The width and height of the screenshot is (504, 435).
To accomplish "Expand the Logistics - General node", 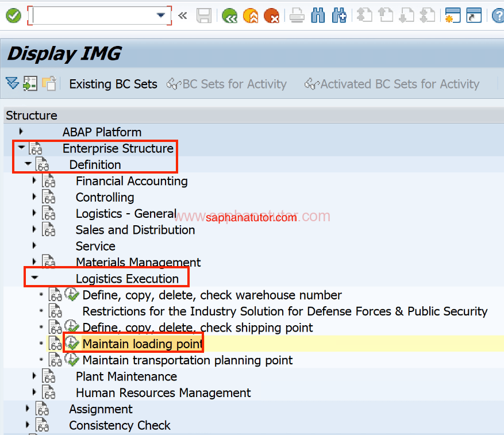I will point(34,213).
